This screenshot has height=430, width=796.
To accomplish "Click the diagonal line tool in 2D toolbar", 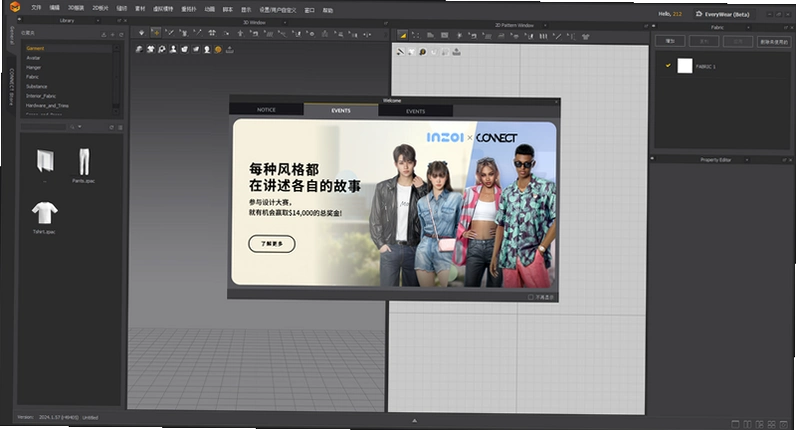I will (x=557, y=37).
